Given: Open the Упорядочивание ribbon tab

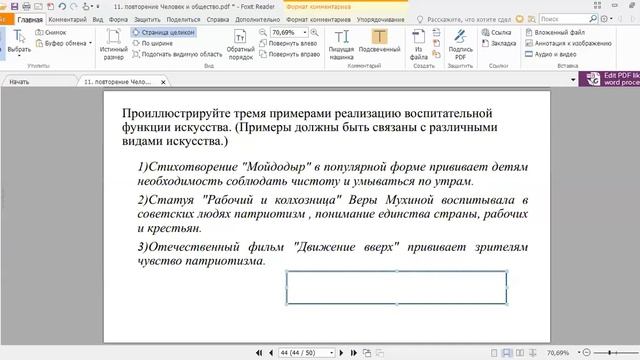Looking at the screenshot, I should coord(380,19).
